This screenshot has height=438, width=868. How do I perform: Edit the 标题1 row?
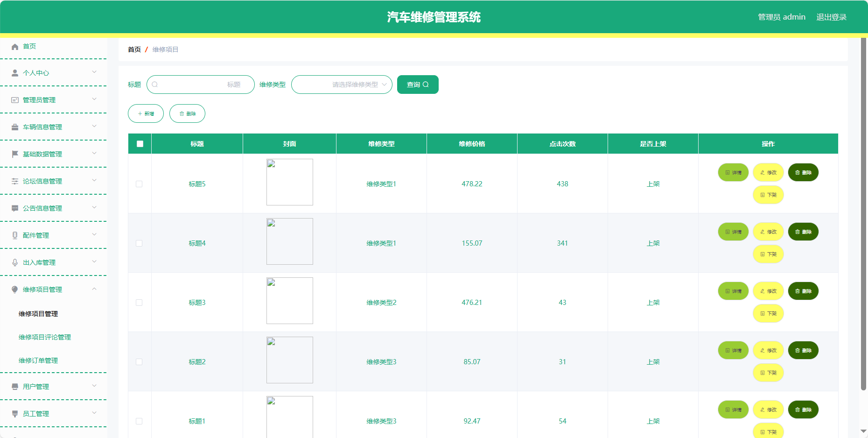(768, 410)
